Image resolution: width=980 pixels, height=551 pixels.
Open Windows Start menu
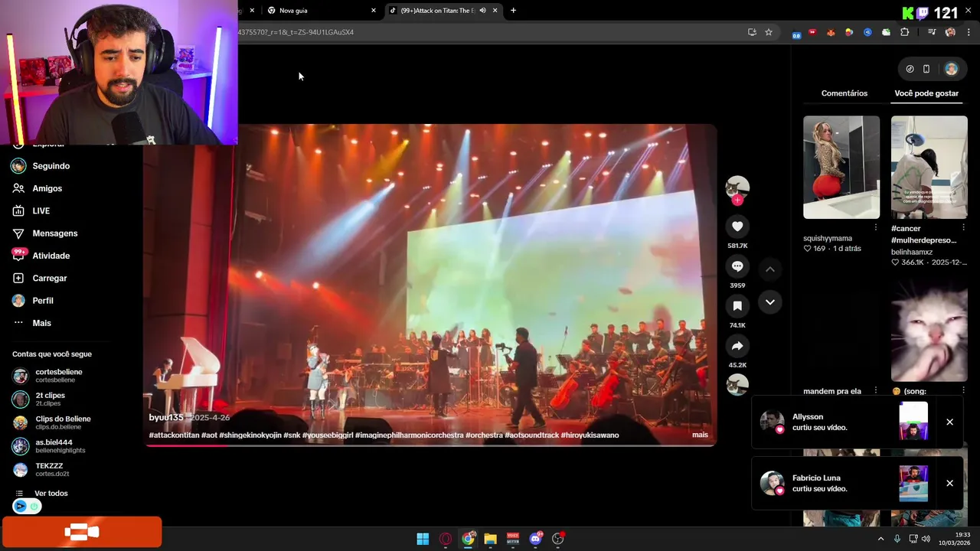pos(423,539)
